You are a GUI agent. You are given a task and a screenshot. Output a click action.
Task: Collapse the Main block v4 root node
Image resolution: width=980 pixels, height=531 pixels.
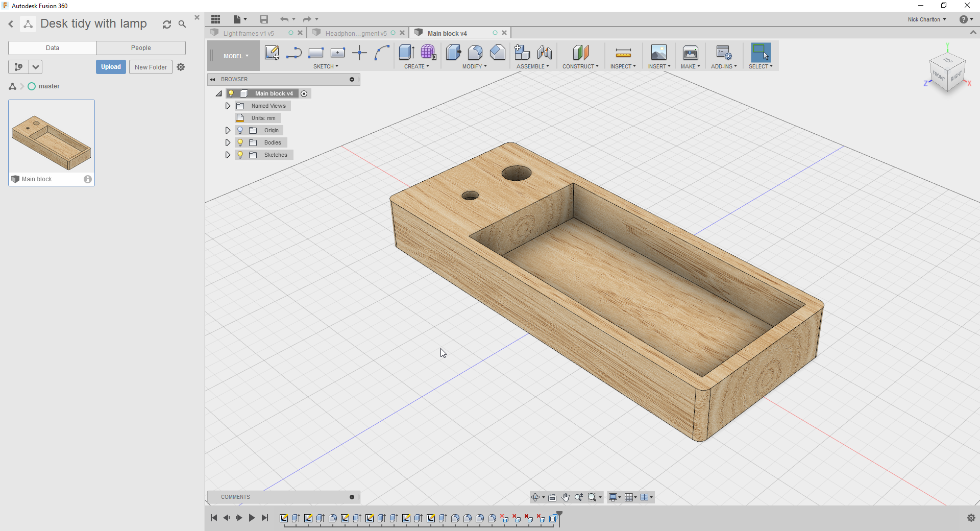(x=219, y=93)
